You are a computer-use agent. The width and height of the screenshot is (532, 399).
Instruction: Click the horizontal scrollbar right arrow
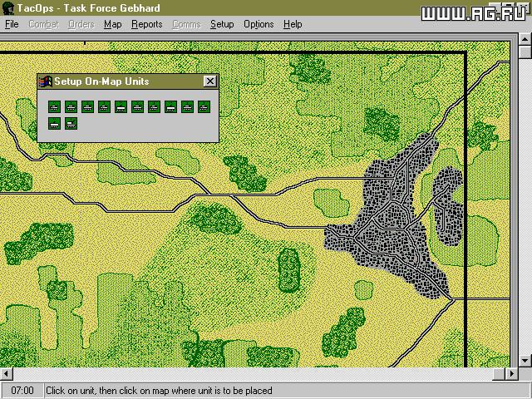[x=512, y=374]
